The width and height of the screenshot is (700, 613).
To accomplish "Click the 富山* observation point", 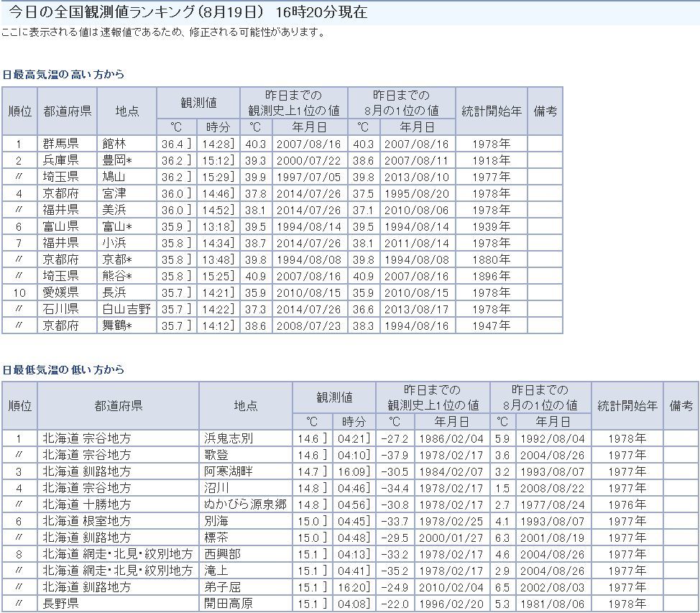I will pyautogui.click(x=117, y=226).
